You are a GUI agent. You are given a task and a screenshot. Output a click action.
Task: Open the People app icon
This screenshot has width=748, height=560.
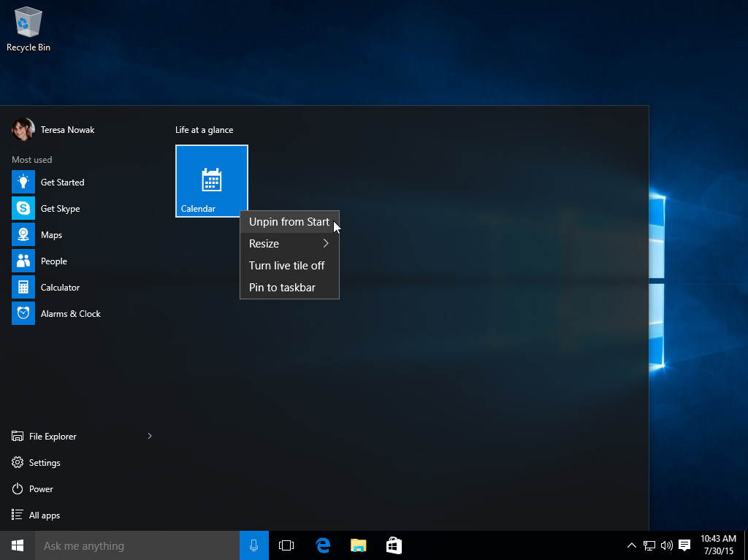pyautogui.click(x=23, y=261)
